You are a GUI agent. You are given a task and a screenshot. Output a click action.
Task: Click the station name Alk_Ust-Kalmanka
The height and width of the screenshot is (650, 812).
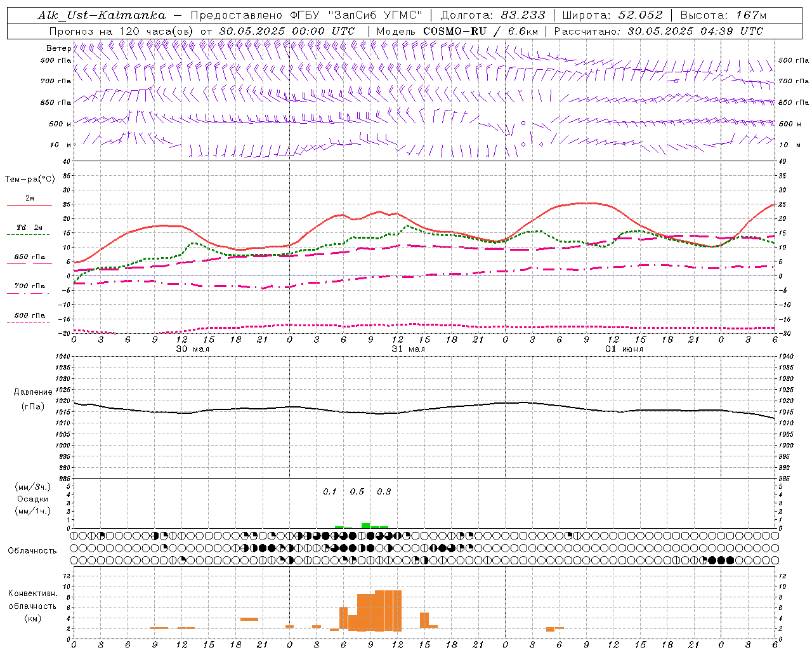[101, 15]
